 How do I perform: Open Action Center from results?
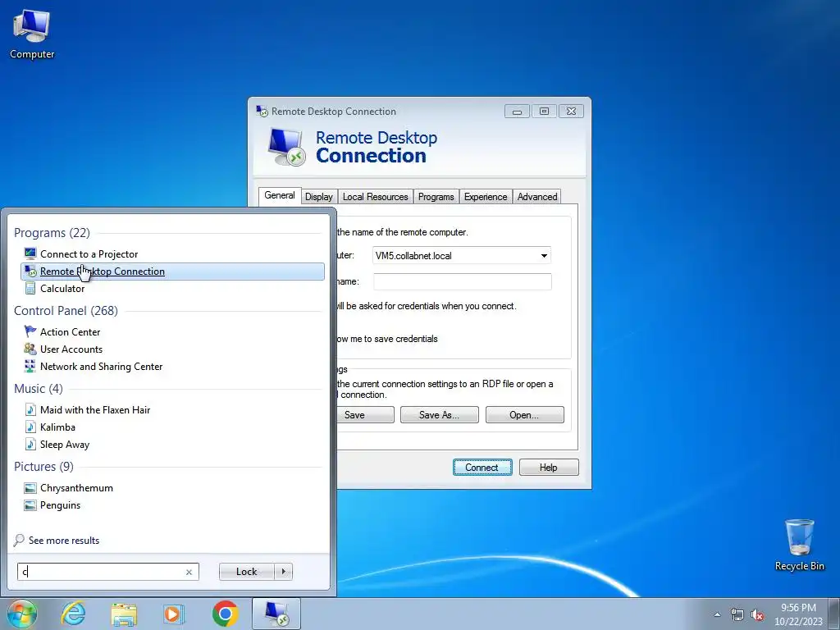71,331
